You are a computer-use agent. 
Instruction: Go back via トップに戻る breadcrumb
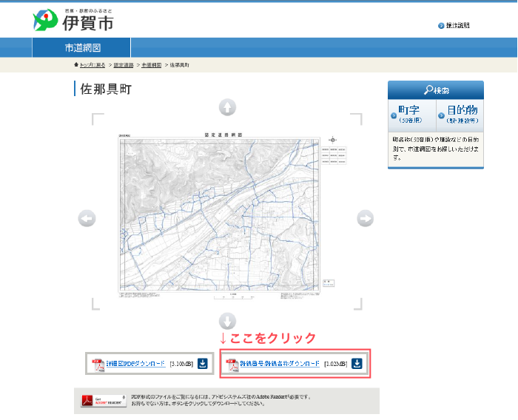pos(92,65)
